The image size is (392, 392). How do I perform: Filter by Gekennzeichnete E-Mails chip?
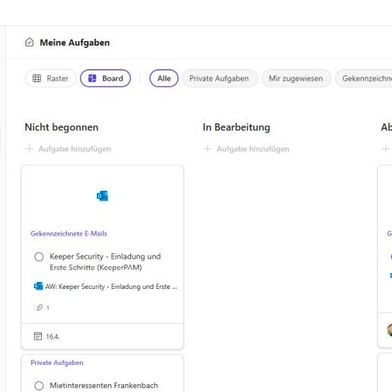[364, 78]
